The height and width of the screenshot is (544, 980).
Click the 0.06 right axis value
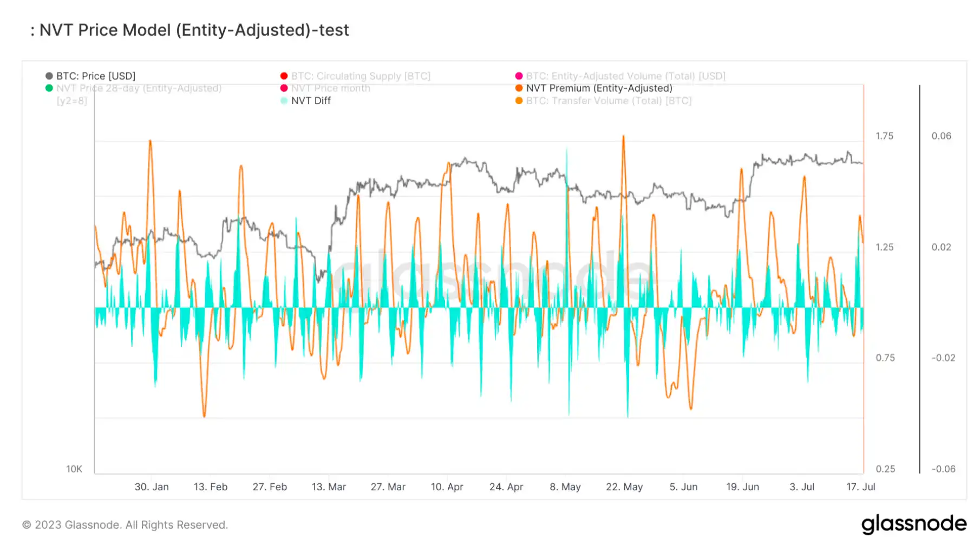[x=942, y=136]
